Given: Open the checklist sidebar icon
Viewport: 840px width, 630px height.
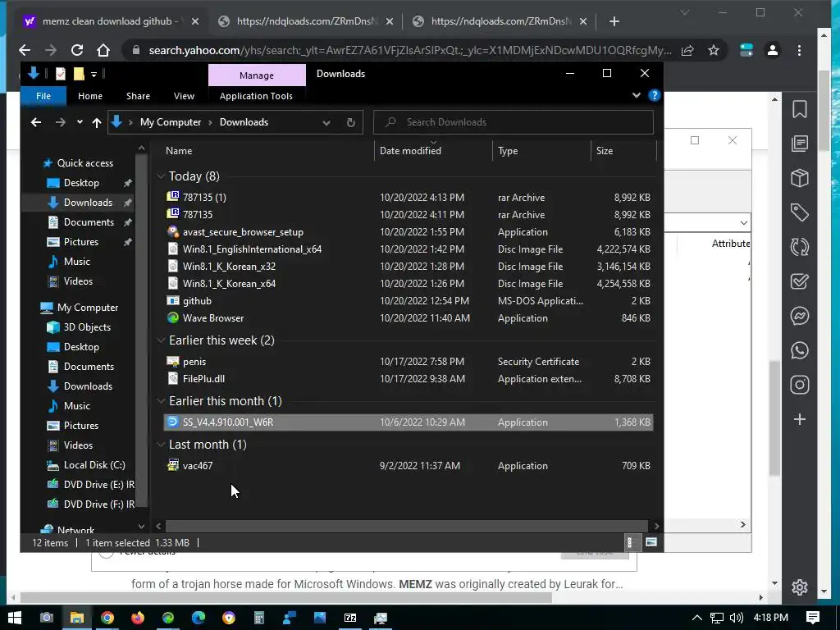Looking at the screenshot, I should coord(799,281).
